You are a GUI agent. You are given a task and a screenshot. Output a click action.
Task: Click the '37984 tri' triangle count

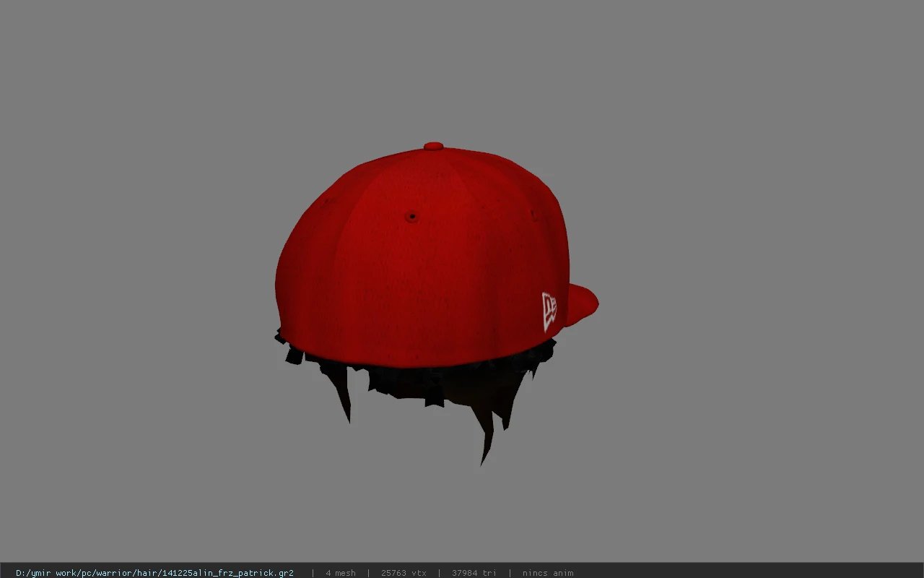[x=474, y=573]
